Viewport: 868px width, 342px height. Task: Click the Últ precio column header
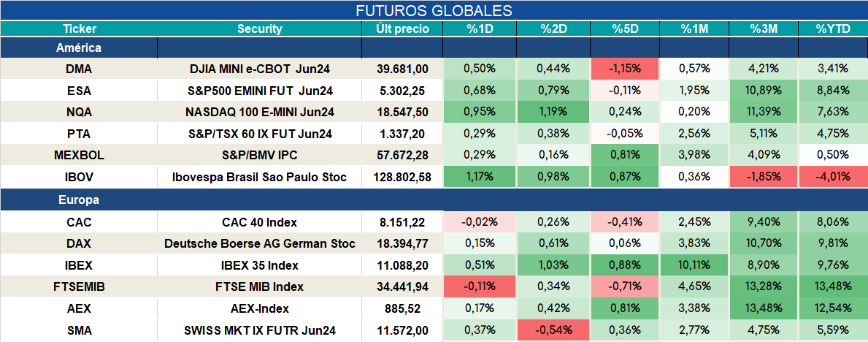click(x=402, y=29)
